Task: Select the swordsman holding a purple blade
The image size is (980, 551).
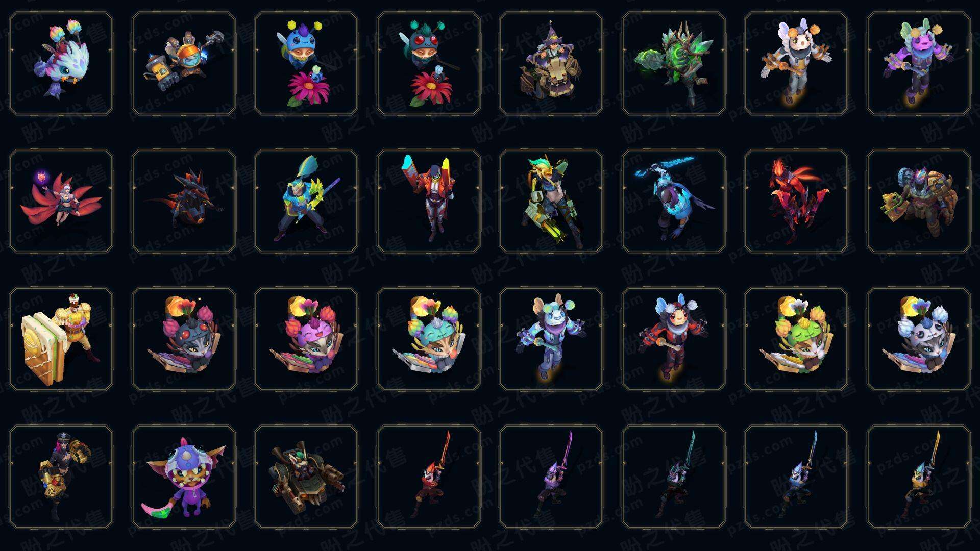Action: pyautogui.click(x=551, y=477)
